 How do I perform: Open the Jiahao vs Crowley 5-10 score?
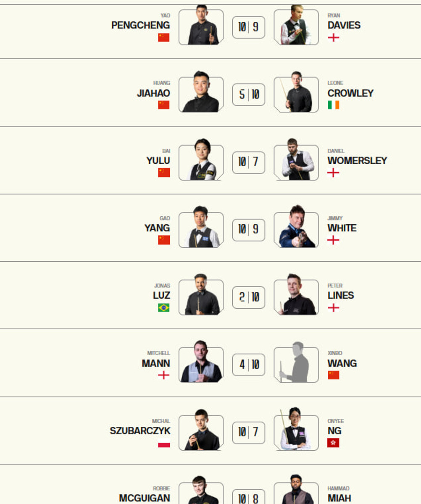coord(248,94)
